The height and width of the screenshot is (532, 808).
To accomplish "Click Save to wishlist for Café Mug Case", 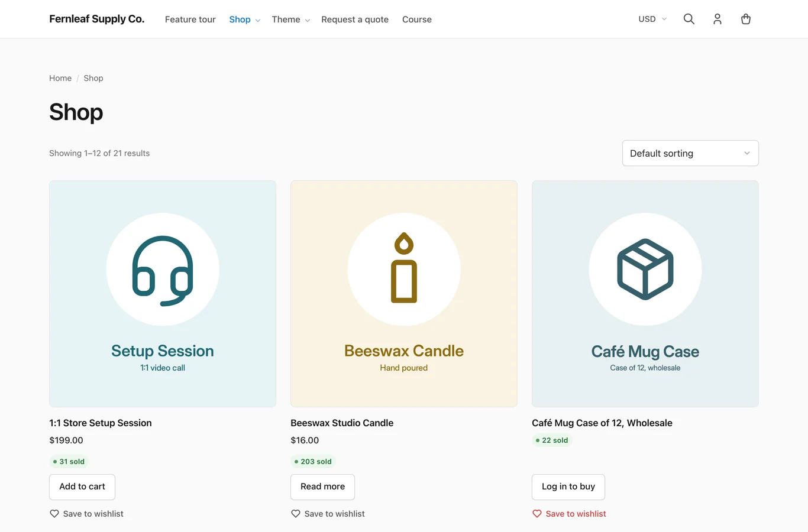I will [569, 514].
